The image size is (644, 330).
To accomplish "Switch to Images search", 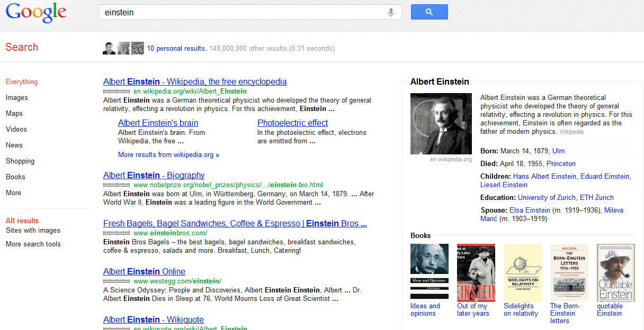I will tap(17, 98).
